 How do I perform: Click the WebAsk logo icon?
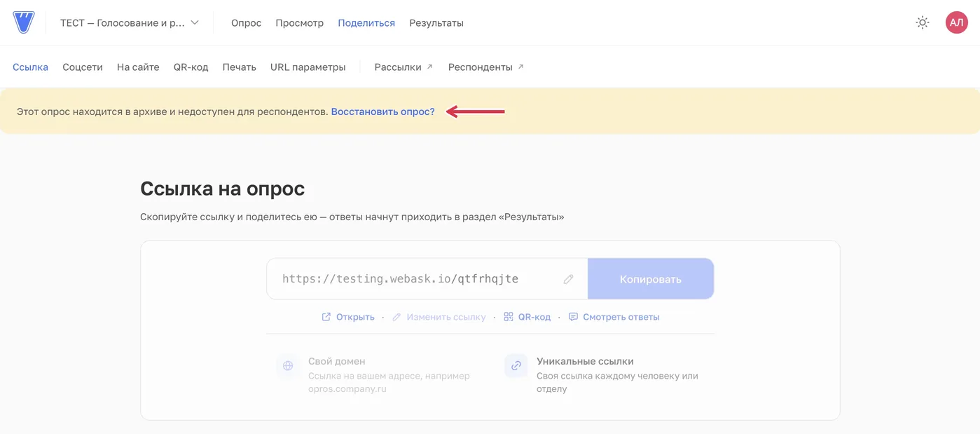(23, 22)
